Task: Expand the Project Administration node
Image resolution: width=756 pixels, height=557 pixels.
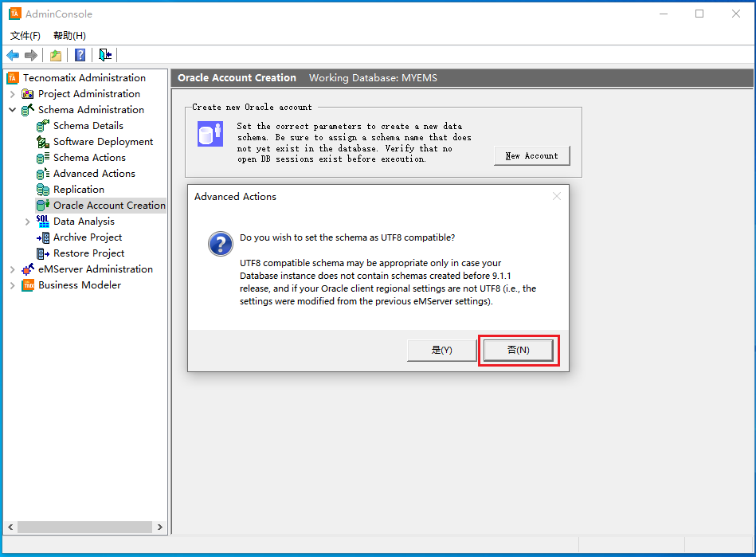Action: point(13,94)
